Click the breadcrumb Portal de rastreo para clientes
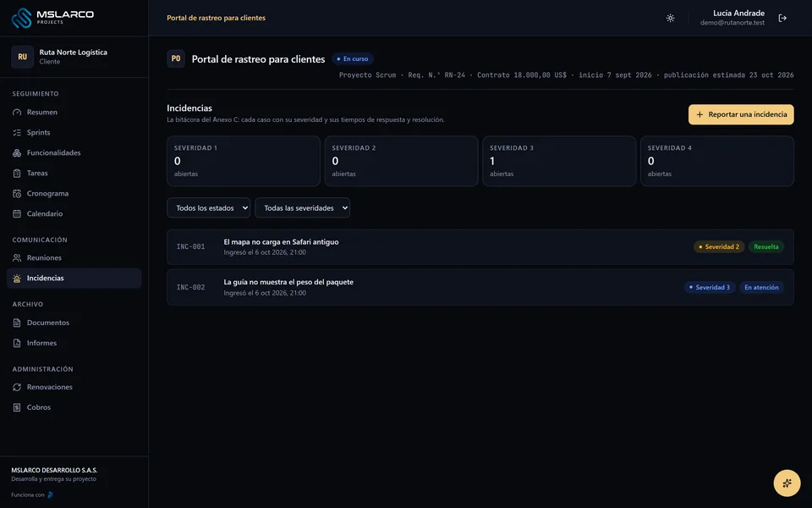Image resolution: width=812 pixels, height=508 pixels. click(x=216, y=18)
